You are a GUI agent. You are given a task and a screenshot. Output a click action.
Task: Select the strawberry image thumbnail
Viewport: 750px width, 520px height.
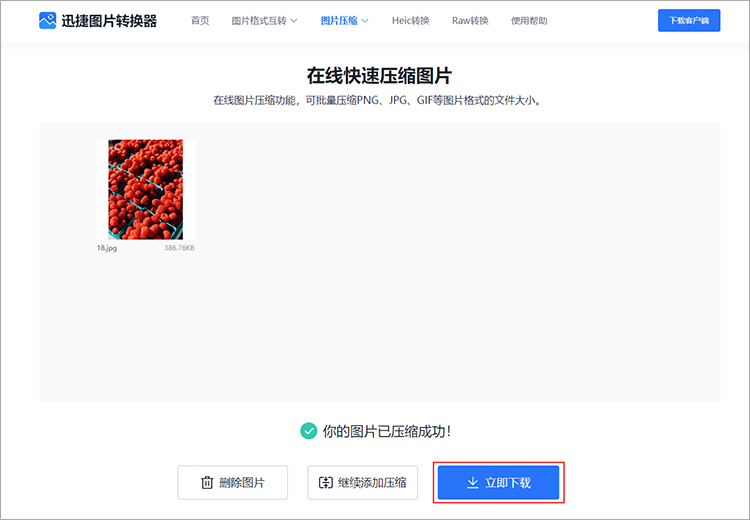pyautogui.click(x=145, y=189)
